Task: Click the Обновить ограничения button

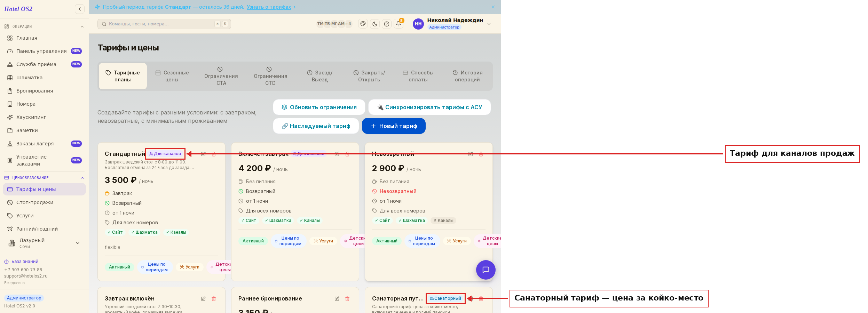Action: (x=319, y=107)
